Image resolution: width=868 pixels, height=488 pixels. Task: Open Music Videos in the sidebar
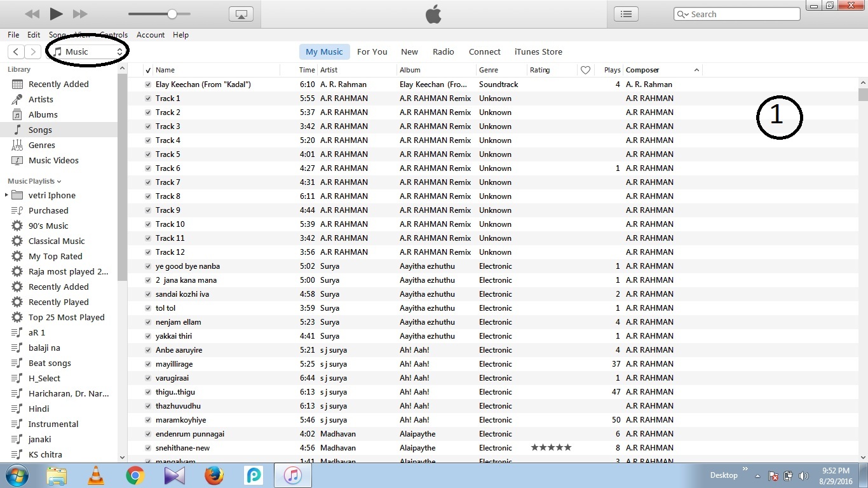click(x=53, y=160)
